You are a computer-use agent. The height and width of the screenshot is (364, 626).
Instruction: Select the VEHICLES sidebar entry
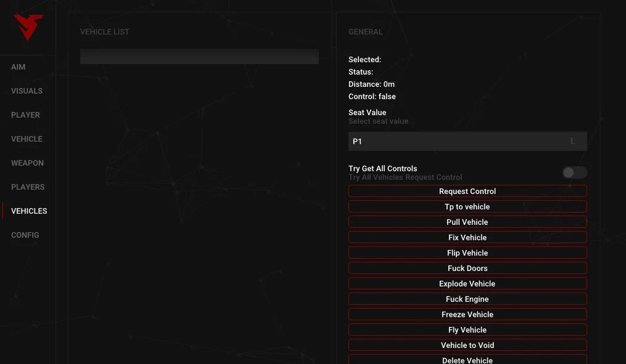click(29, 211)
